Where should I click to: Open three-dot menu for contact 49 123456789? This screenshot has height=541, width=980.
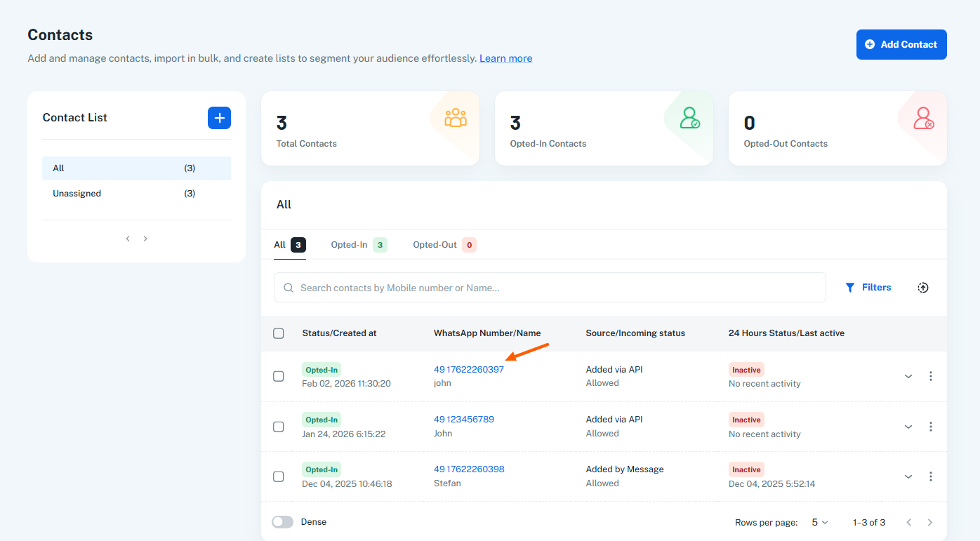930,427
